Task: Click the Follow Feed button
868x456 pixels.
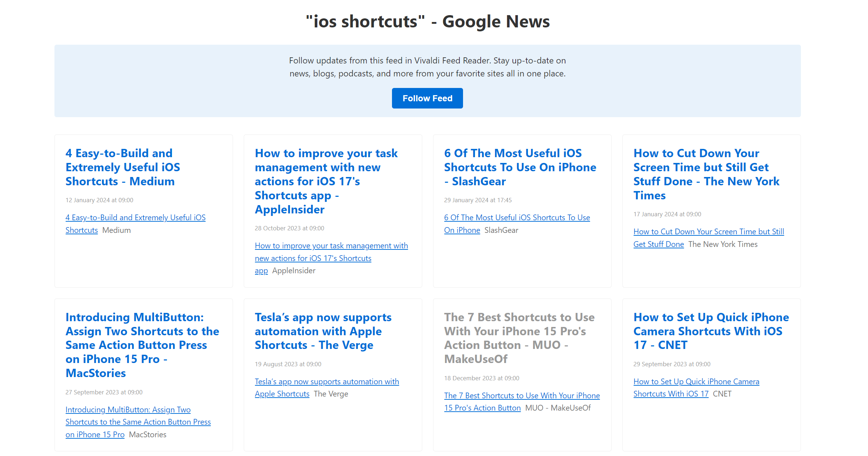Action: [427, 98]
